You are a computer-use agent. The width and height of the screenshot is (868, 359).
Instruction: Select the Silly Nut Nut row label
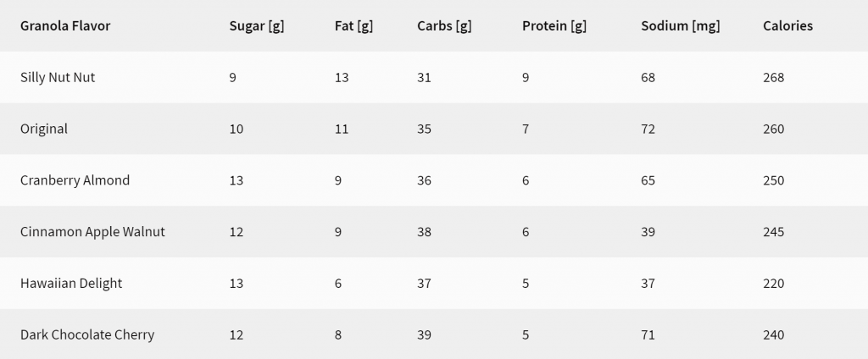(x=58, y=77)
